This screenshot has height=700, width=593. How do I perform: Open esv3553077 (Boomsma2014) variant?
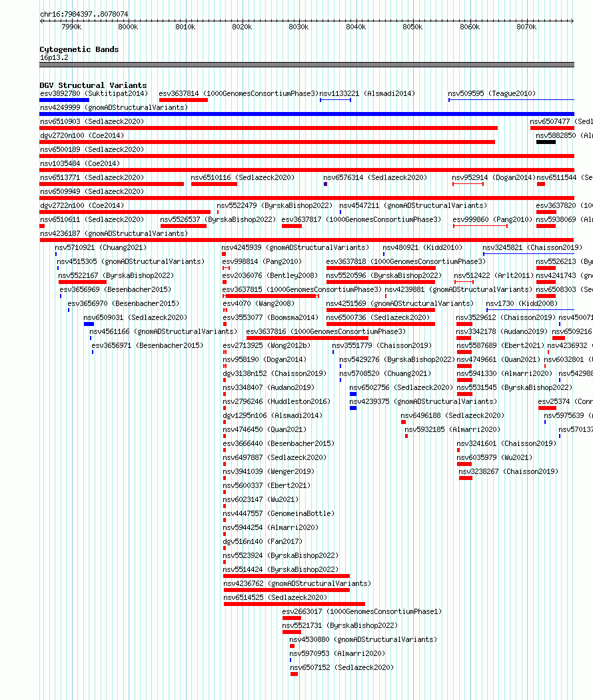[x=271, y=317]
